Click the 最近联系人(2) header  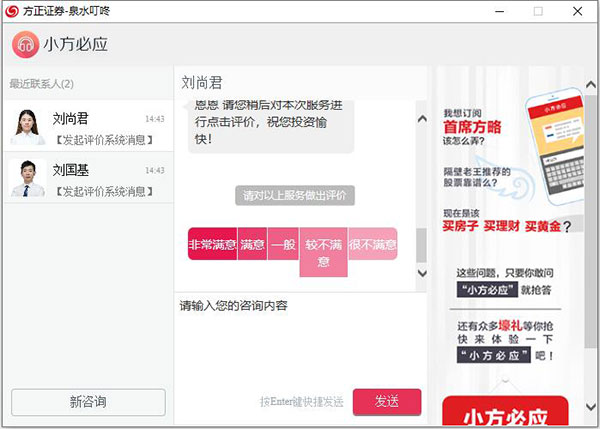click(41, 83)
